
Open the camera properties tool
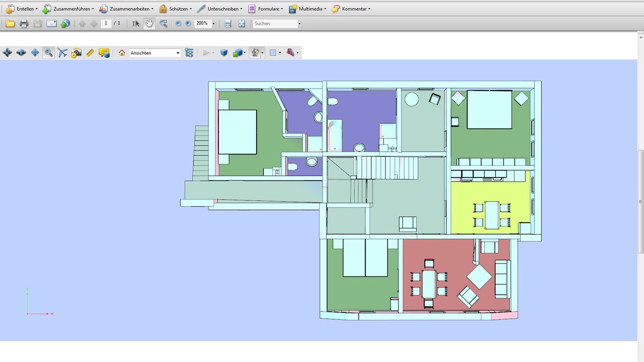76,53
